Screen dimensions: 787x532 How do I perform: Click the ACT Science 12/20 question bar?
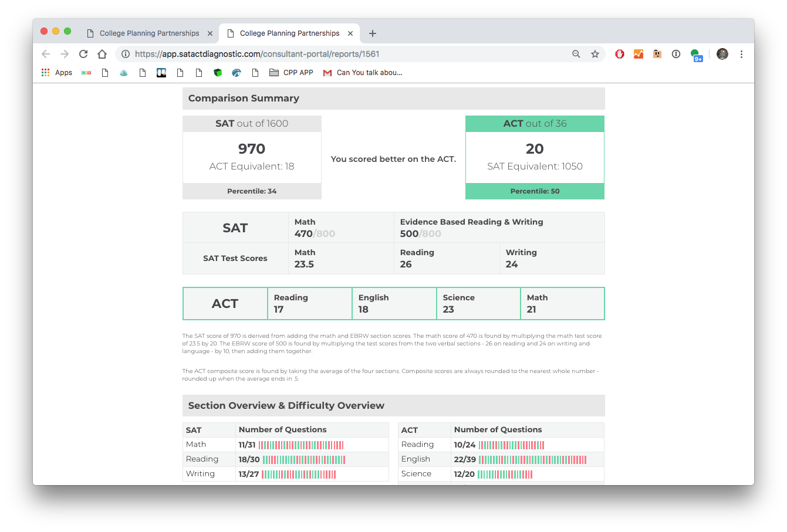tap(505, 475)
